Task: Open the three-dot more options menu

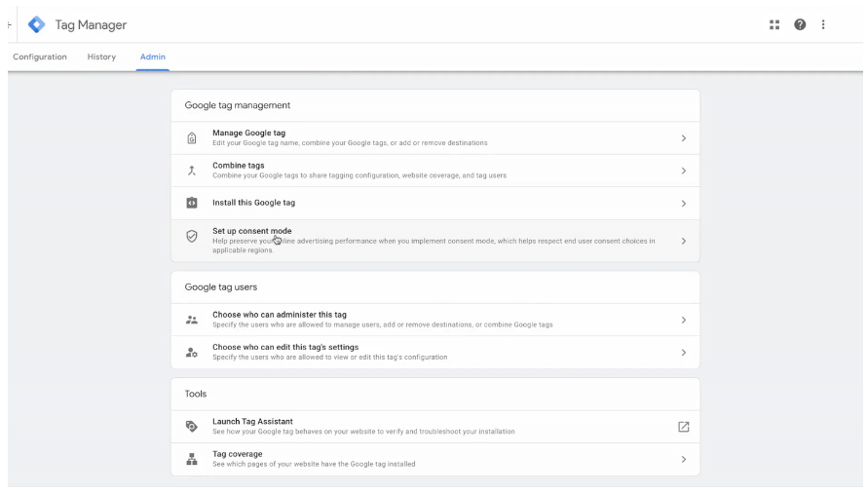Action: click(823, 24)
